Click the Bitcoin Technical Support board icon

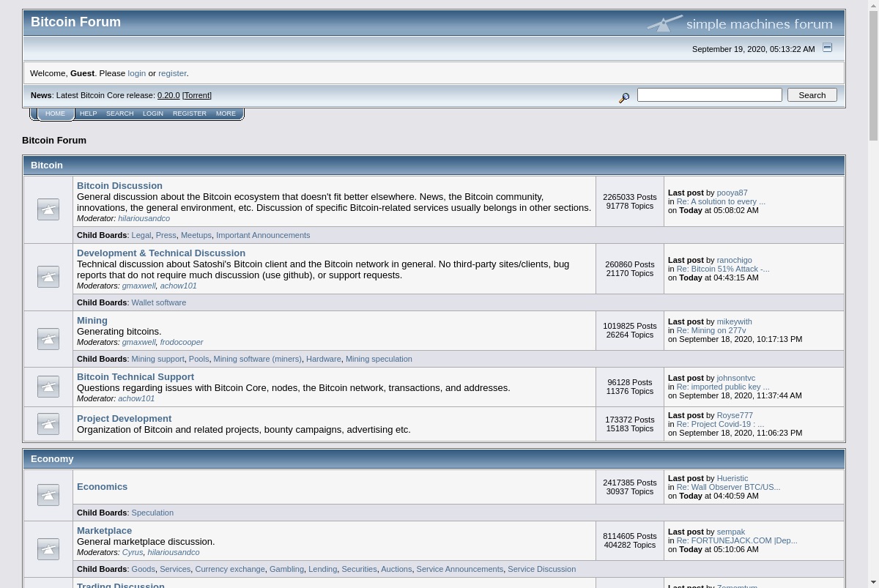click(x=48, y=387)
